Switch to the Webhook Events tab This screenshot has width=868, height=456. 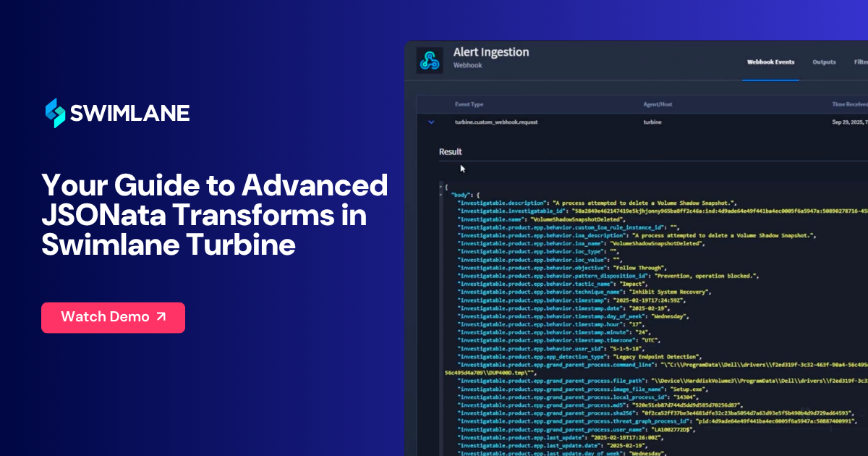(770, 62)
